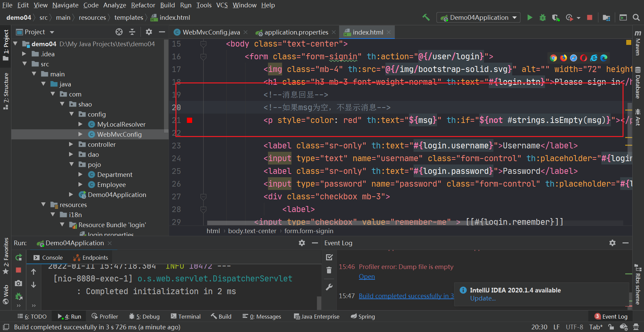Toggle the Ribs scheme tool window

(x=638, y=284)
